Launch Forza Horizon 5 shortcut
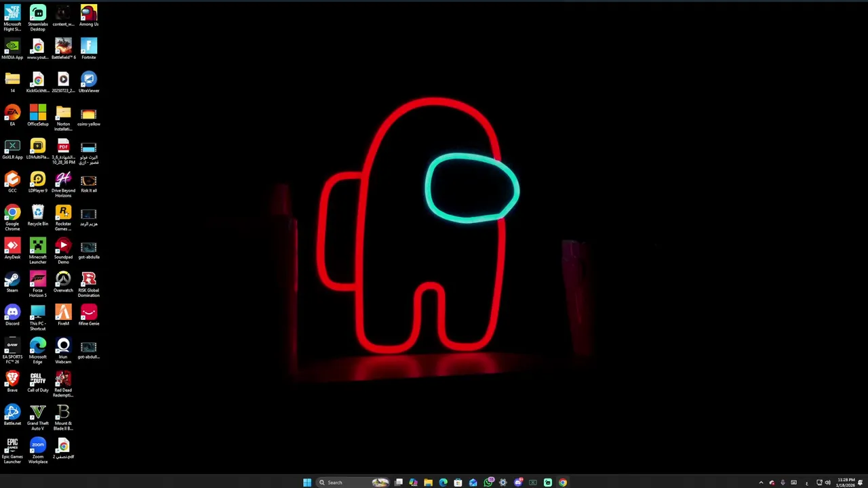 (x=38, y=284)
